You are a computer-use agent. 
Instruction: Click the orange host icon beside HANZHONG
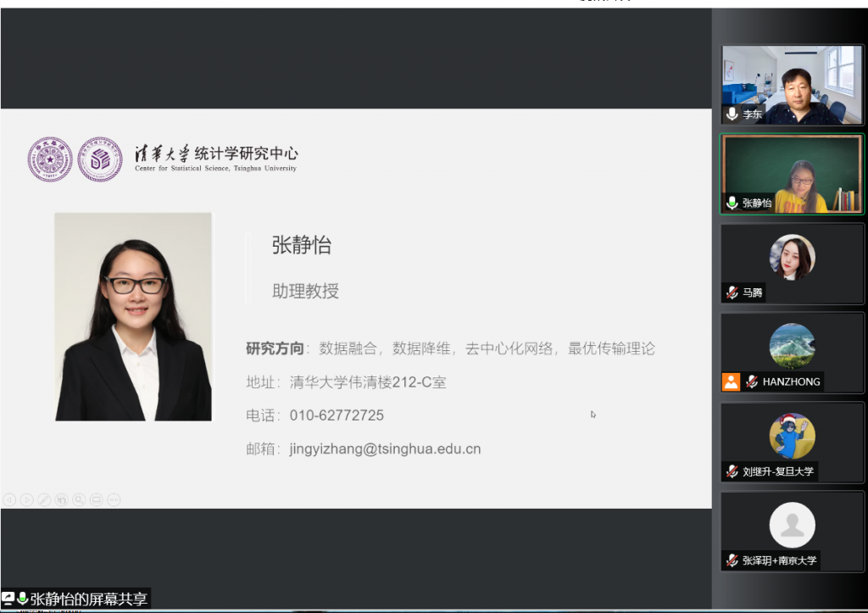click(732, 382)
